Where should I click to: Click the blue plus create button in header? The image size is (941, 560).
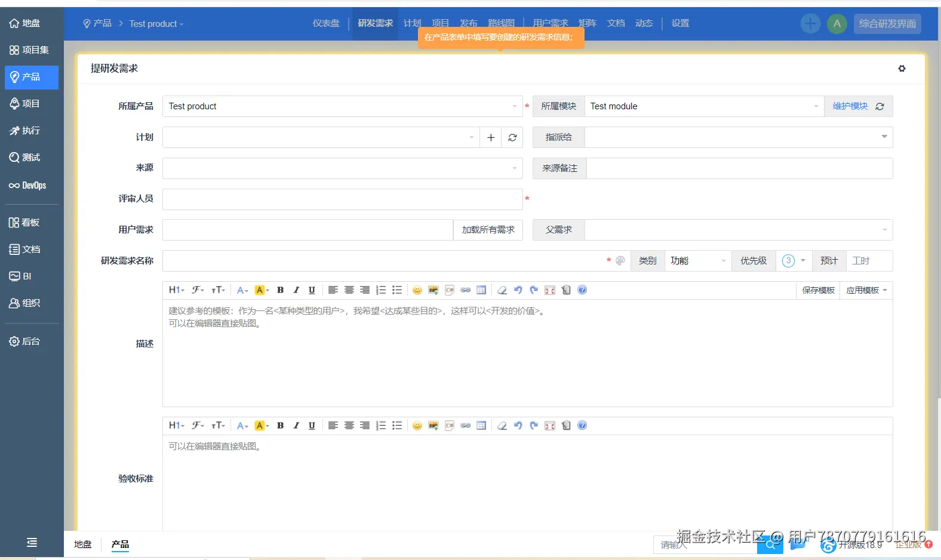[810, 24]
